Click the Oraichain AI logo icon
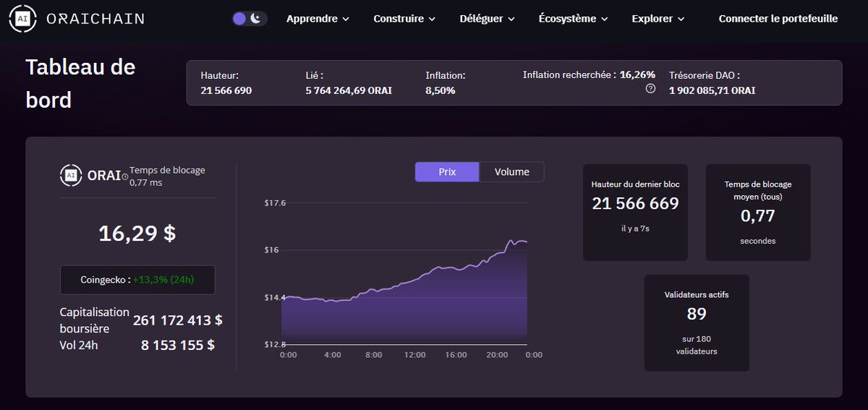This screenshot has width=868, height=410. click(23, 19)
